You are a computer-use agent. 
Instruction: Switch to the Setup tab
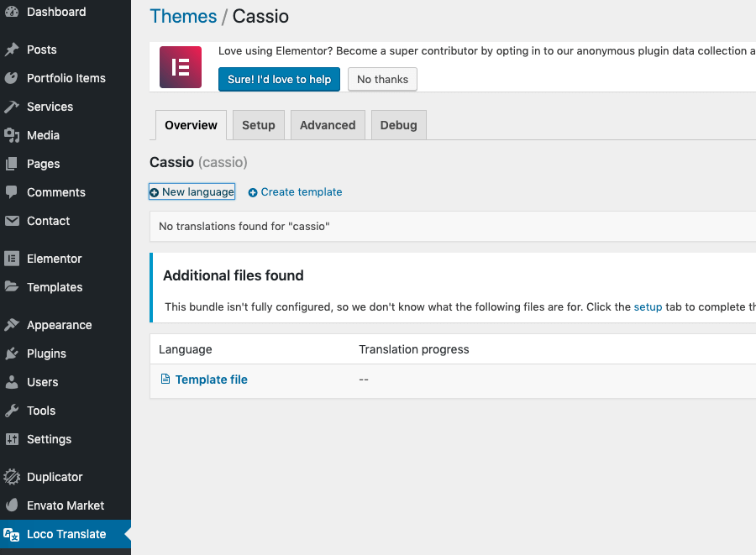click(x=258, y=125)
